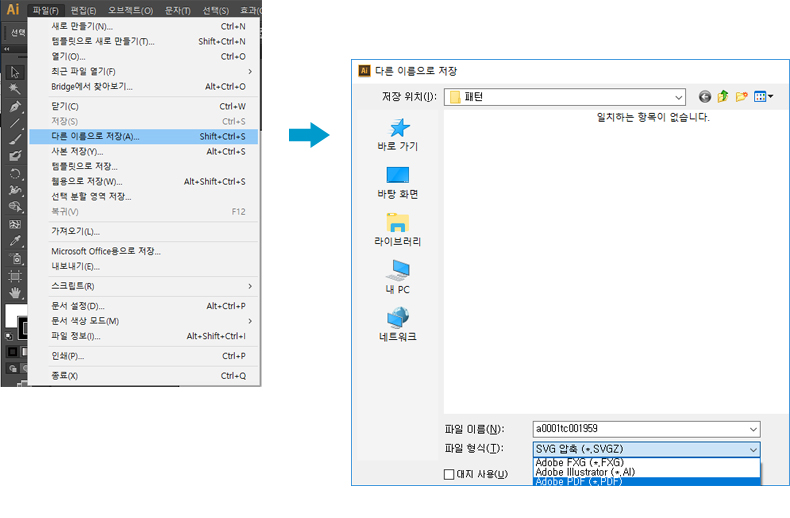Choose 인쇄(P) menu item

coord(144,356)
